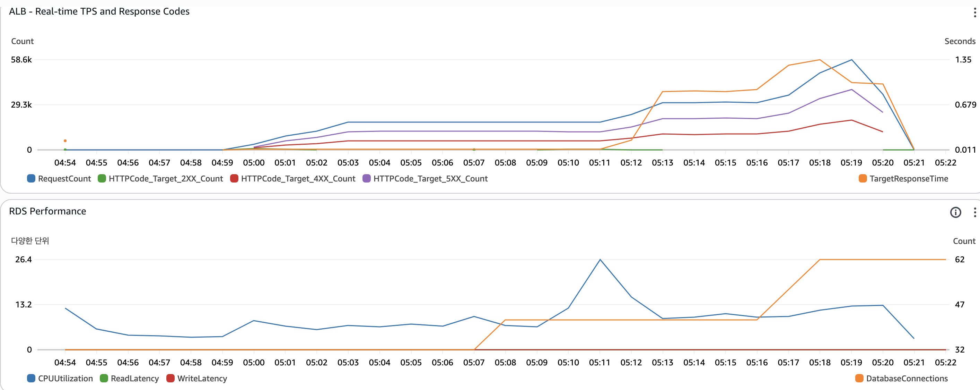Click the DatabaseConnections plateau at 62

(883, 260)
